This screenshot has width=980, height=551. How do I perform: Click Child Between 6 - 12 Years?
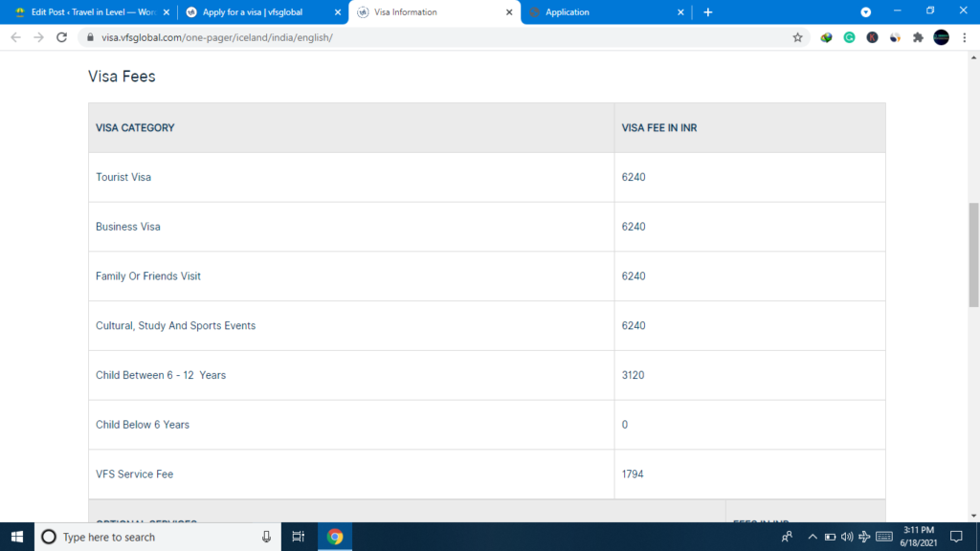click(161, 375)
